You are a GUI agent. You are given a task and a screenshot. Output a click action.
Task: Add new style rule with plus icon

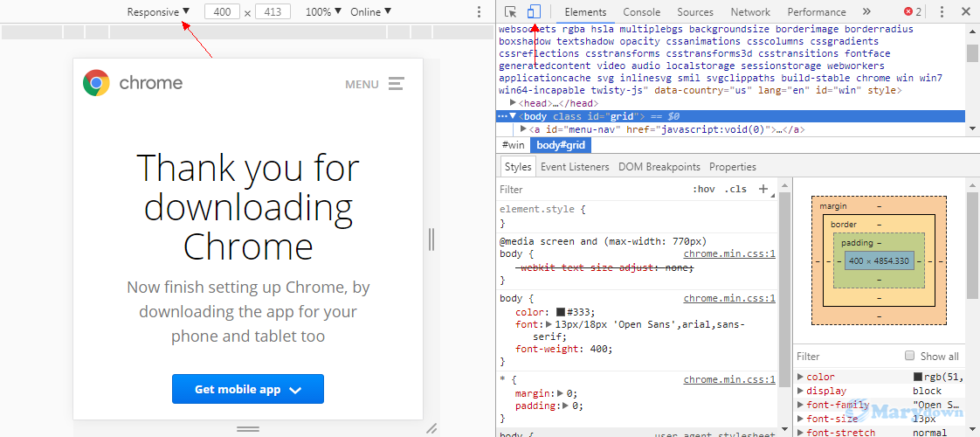point(763,189)
